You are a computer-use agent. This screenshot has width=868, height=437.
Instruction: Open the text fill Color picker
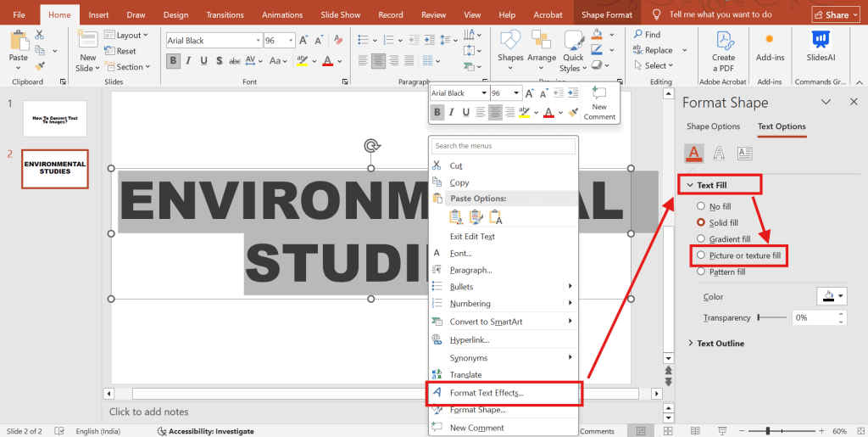(831, 296)
